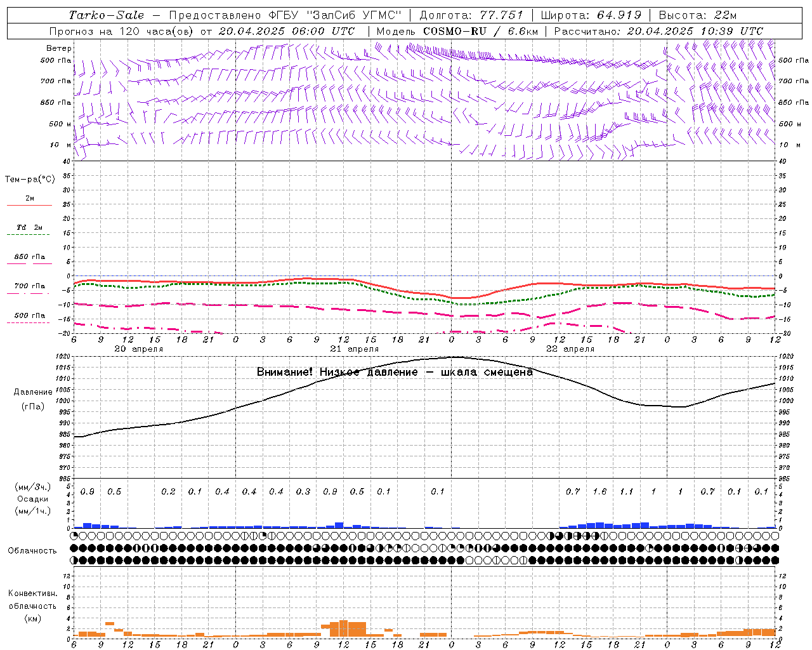The width and height of the screenshot is (812, 650).
Task: Click the 'Долгота: 77.751' value
Action: (x=471, y=15)
